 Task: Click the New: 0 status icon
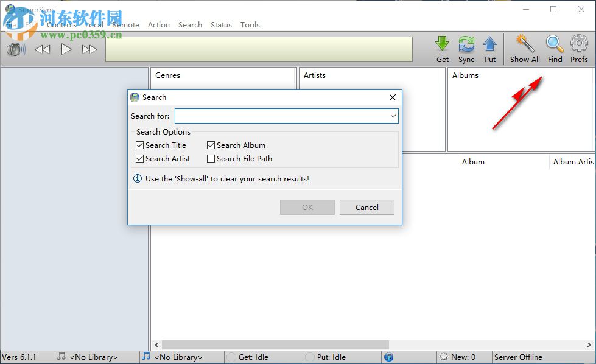point(444,357)
